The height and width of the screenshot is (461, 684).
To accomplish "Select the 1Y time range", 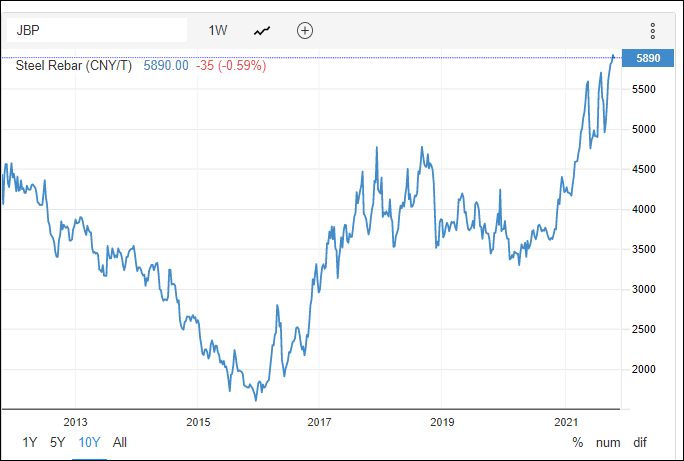I will coord(29,442).
